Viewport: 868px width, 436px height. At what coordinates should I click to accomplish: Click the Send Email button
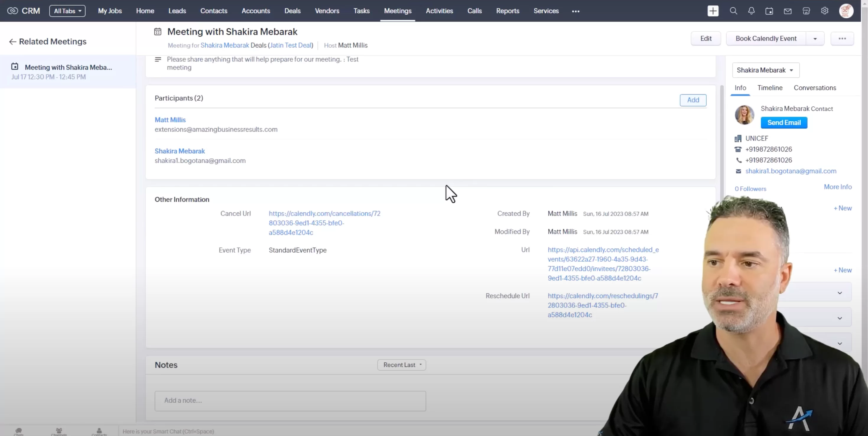(784, 123)
